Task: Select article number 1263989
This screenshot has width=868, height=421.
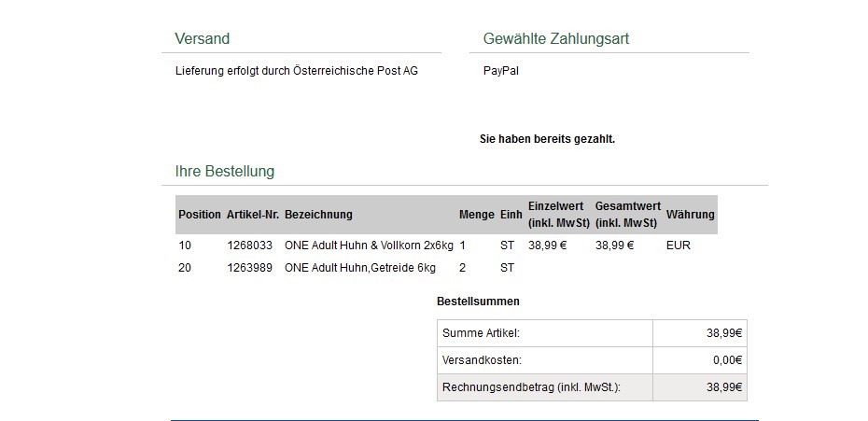Action: tap(249, 268)
